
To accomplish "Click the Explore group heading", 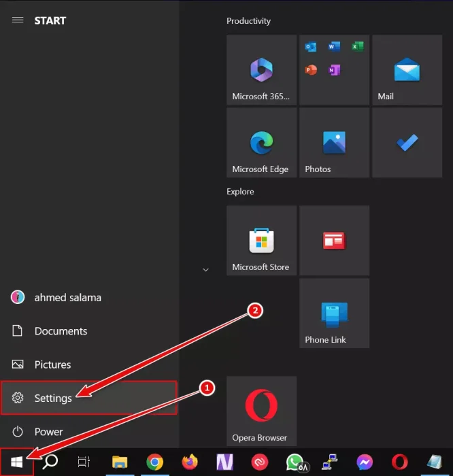I will tap(240, 192).
